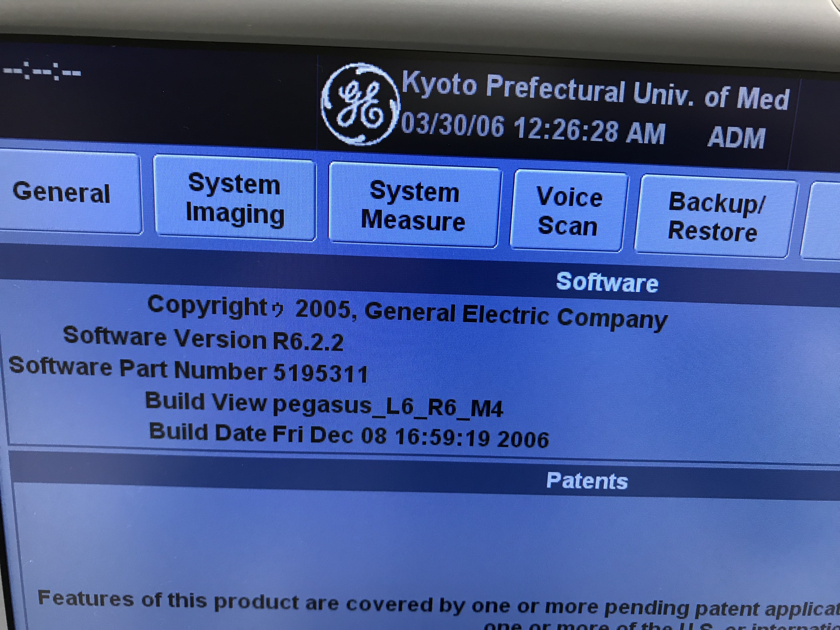
Task: Click the Software section header
Action: tap(607, 282)
